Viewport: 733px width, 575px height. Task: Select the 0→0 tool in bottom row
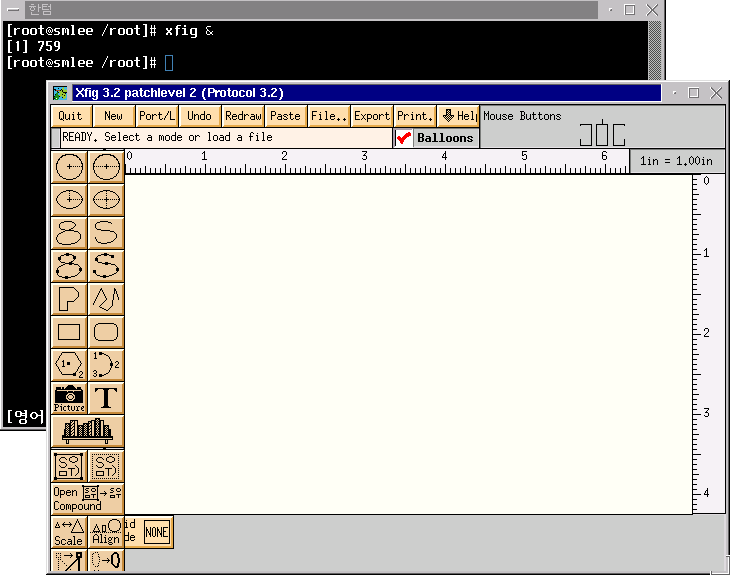tap(106, 560)
